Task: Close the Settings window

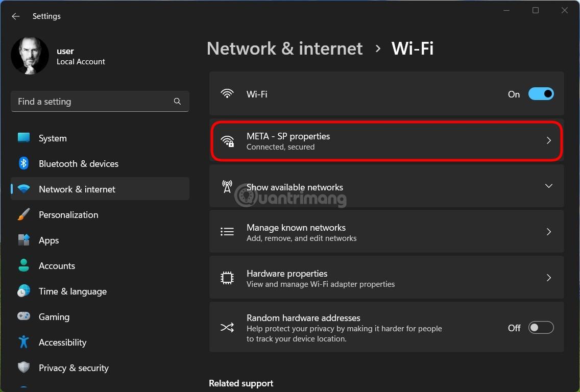Action: pos(565,10)
